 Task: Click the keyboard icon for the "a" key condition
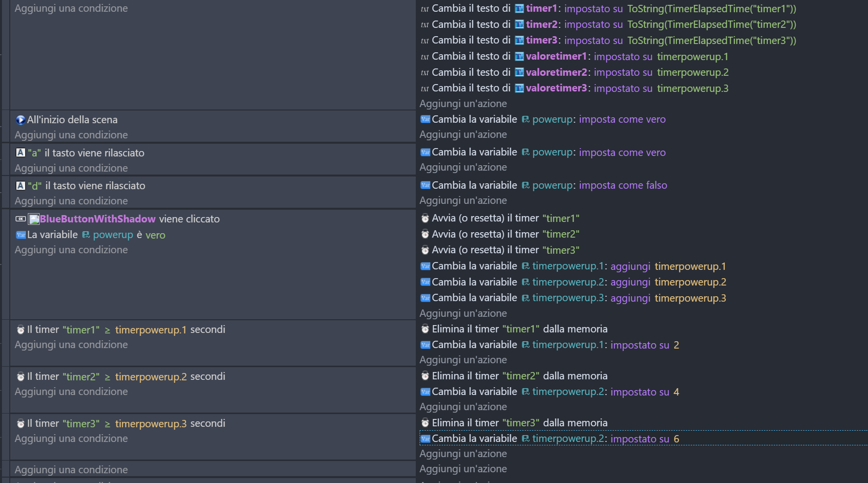(21, 153)
